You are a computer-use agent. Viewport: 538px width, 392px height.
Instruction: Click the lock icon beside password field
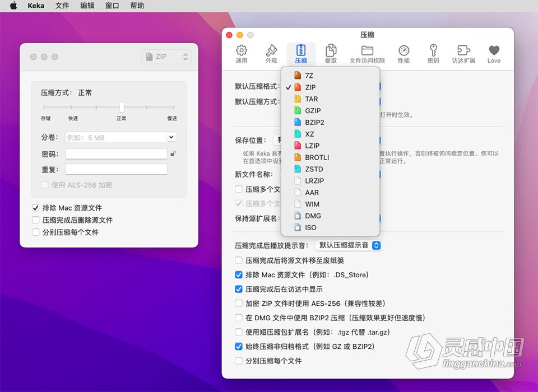pyautogui.click(x=173, y=153)
